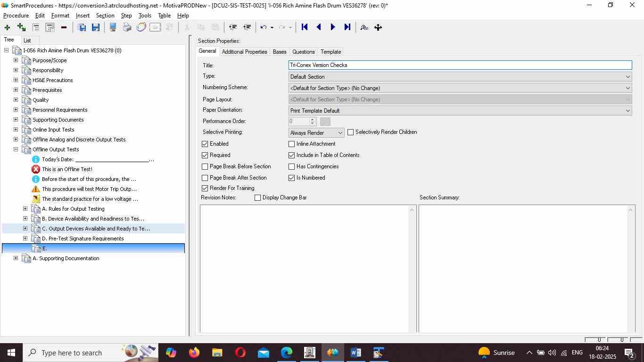Click the multicolor ring icon in toolbar

click(x=141, y=27)
